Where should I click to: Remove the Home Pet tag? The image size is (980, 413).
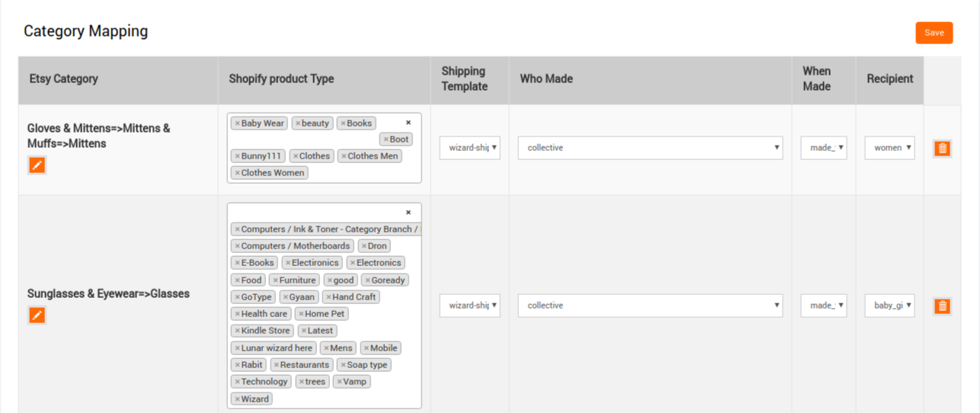[301, 314]
